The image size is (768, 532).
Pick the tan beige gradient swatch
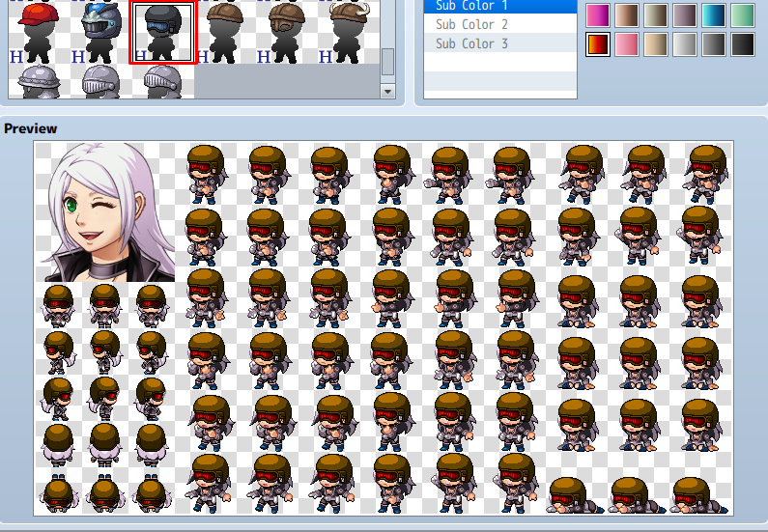[x=656, y=44]
